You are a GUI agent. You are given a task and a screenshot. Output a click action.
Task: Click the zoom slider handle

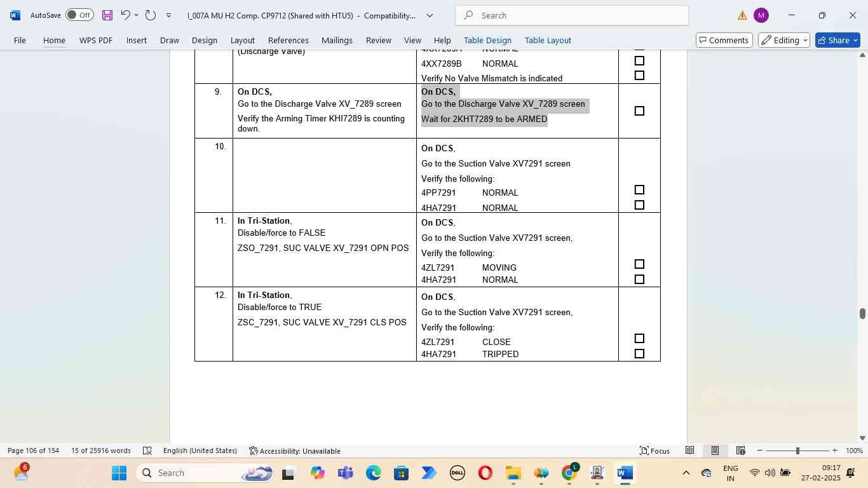(x=797, y=451)
